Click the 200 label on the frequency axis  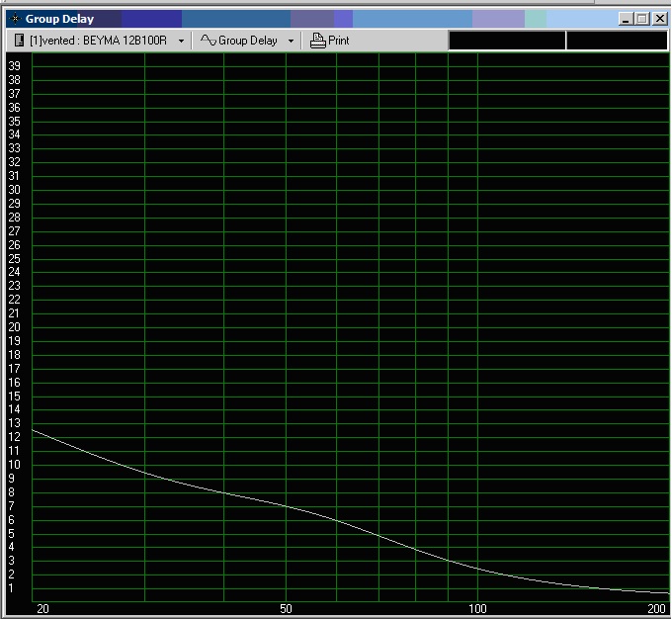click(x=657, y=608)
